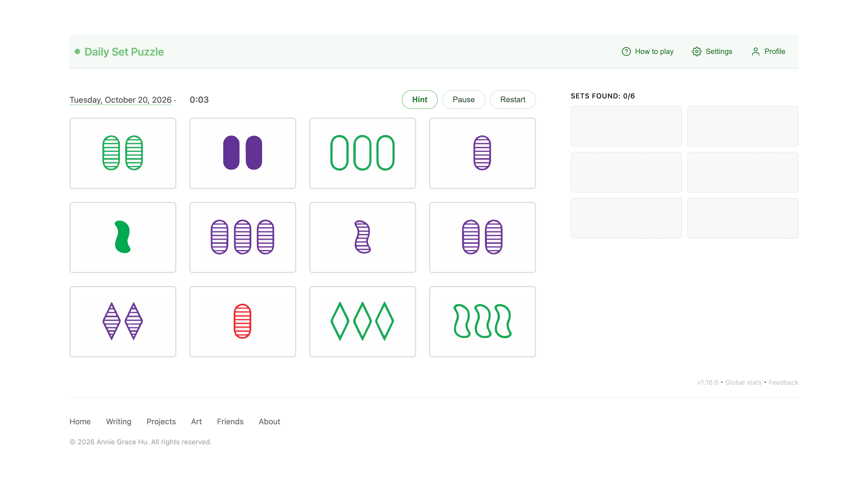Pick the three empty green ovals card
The height and width of the screenshot is (488, 868).
pos(363,153)
